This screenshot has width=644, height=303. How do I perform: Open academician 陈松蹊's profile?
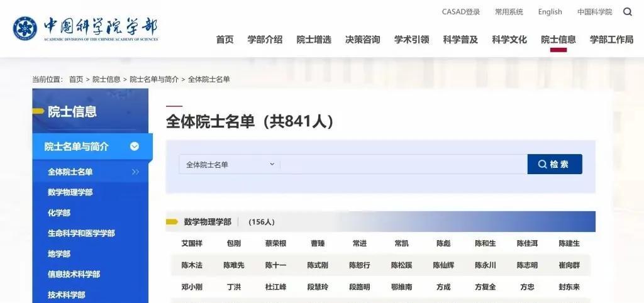[401, 265]
